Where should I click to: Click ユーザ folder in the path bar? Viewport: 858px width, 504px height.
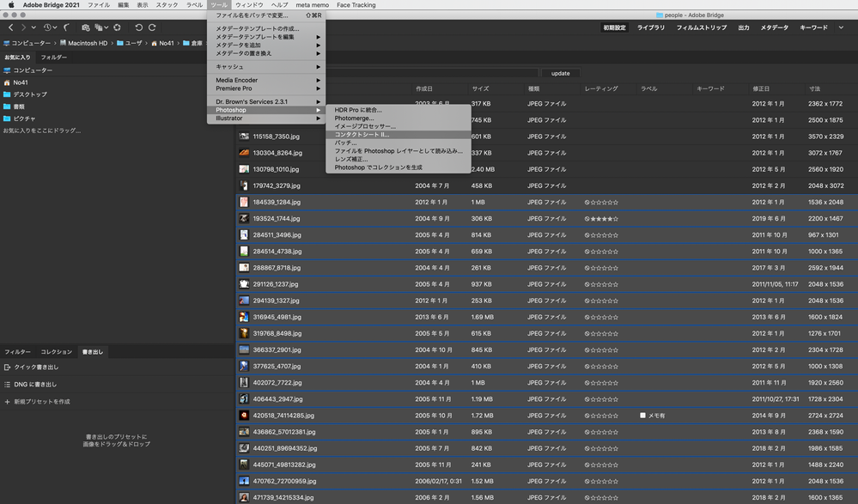coord(129,43)
